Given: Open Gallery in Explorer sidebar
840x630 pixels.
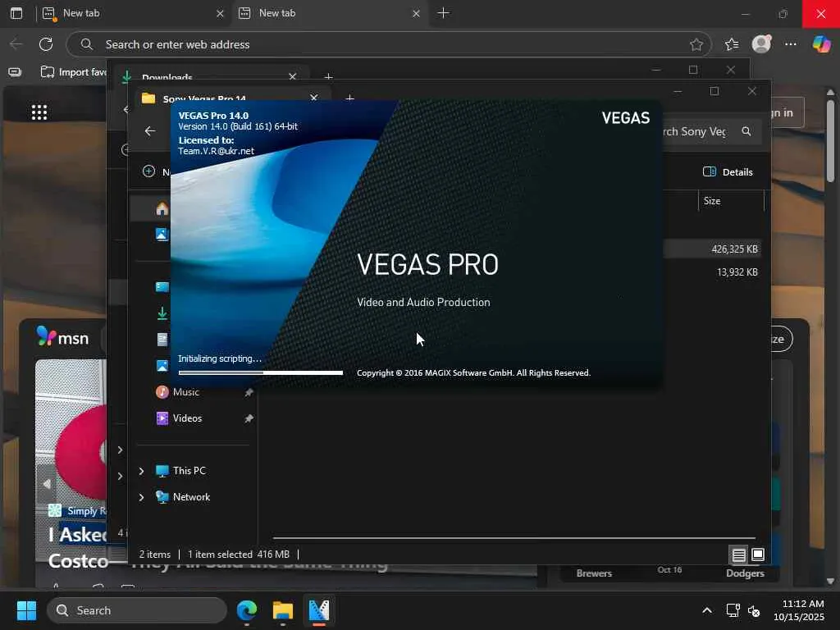Looking at the screenshot, I should [162, 234].
